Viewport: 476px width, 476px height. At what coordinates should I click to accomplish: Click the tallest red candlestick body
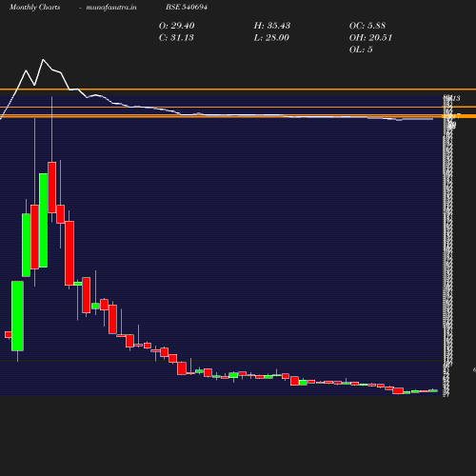(69, 253)
